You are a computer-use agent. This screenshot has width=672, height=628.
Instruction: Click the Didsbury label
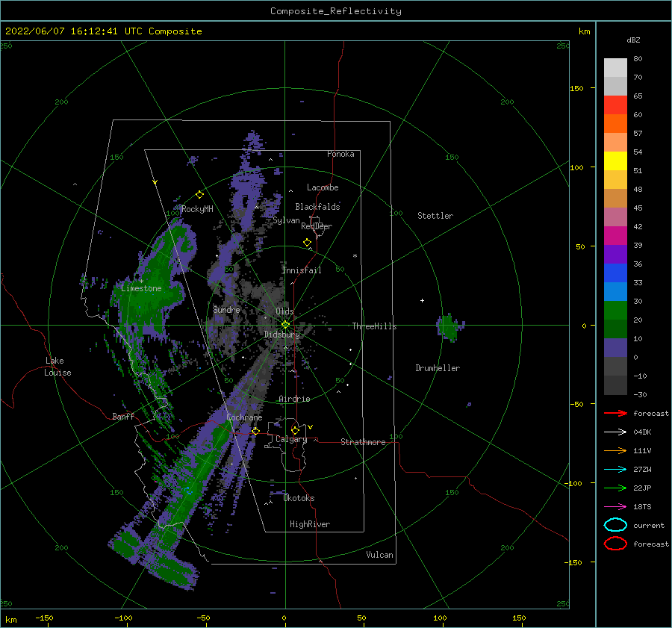281,335
